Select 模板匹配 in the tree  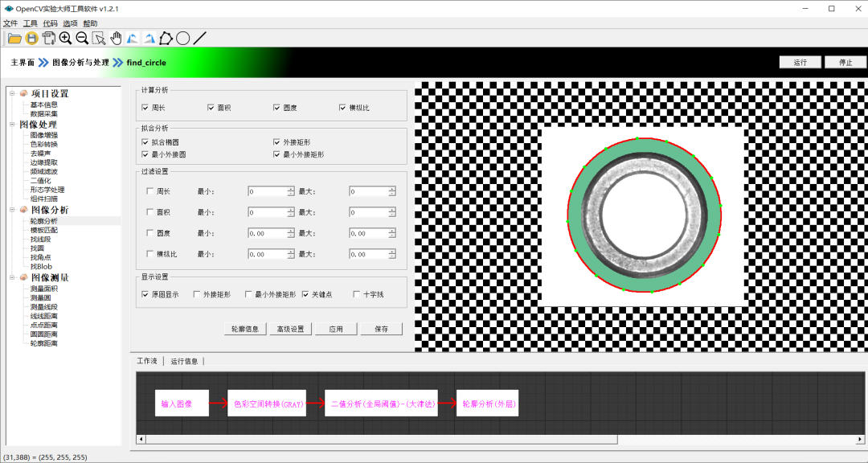[43, 230]
